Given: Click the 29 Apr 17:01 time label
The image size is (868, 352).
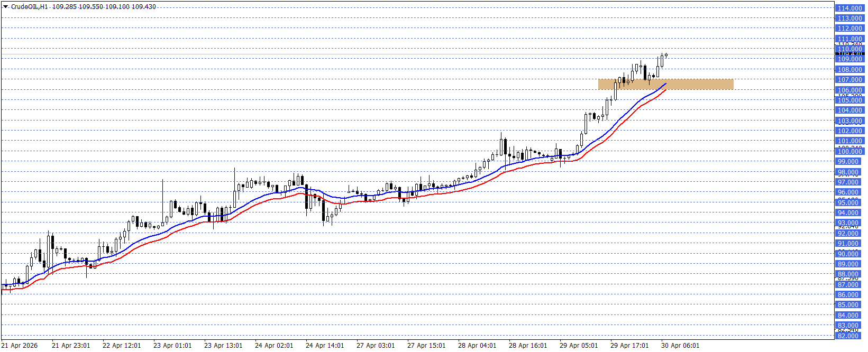Looking at the screenshot, I should point(629,346).
